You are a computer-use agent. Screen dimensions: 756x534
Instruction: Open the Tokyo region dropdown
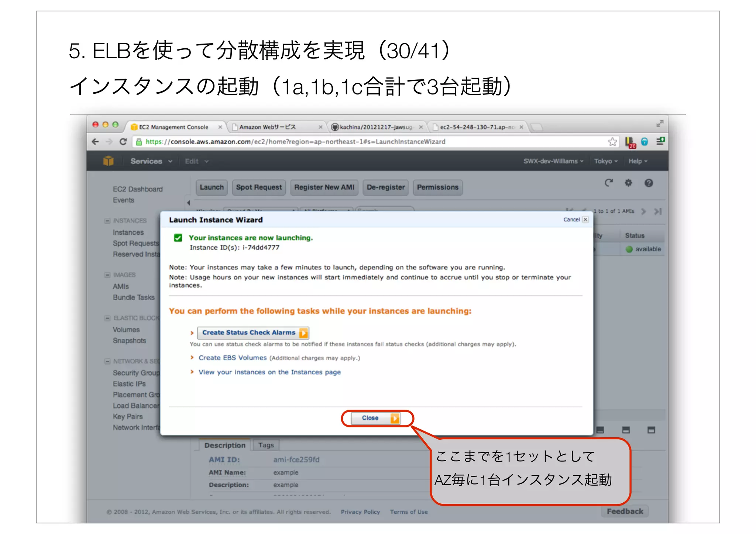pos(605,161)
